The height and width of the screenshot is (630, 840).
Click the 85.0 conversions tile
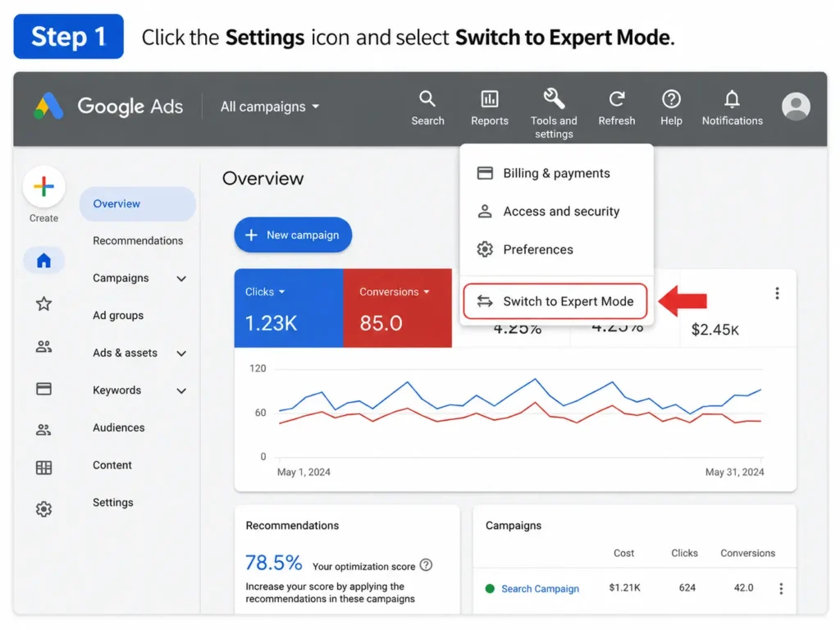pyautogui.click(x=397, y=308)
